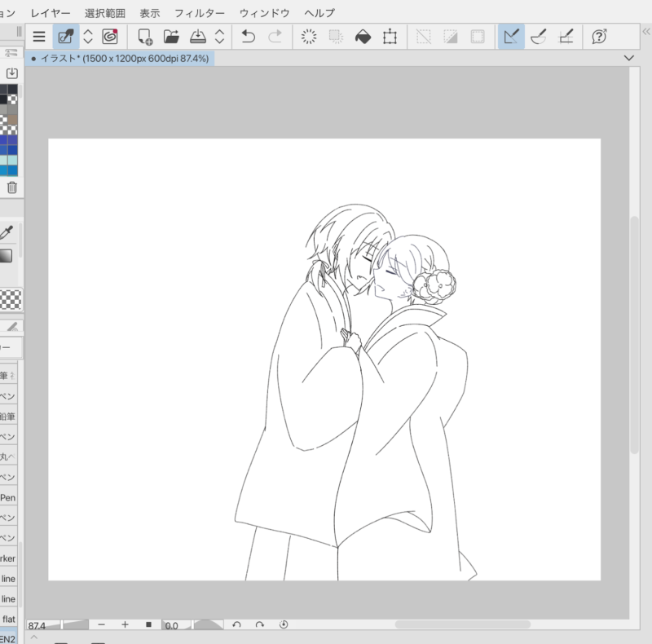Toggle Snap to Ruler
This screenshot has width=652, height=644.
coord(511,37)
